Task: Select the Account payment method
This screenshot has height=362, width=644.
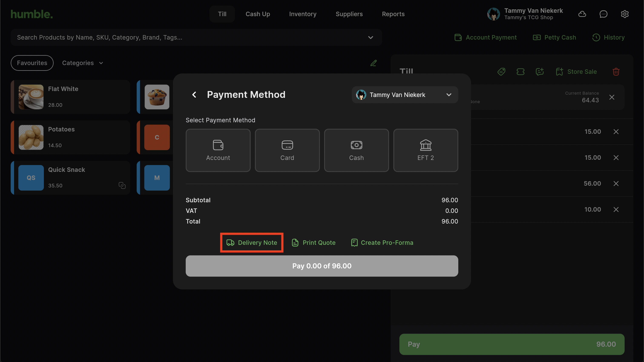Action: [218, 150]
